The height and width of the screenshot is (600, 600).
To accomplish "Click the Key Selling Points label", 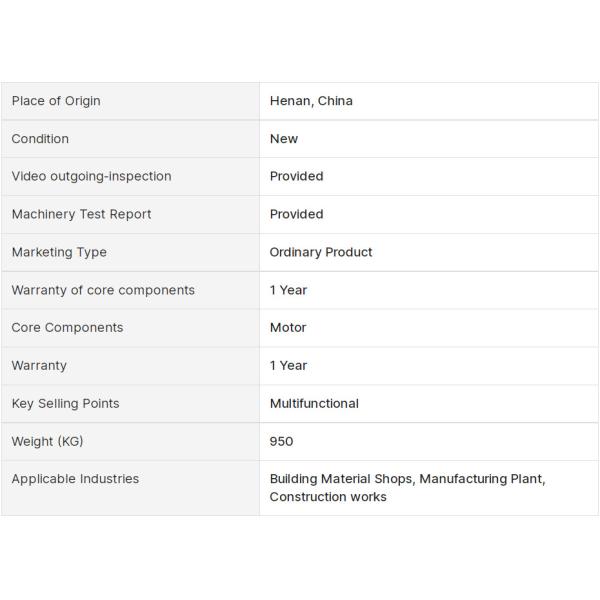I will 65,403.
